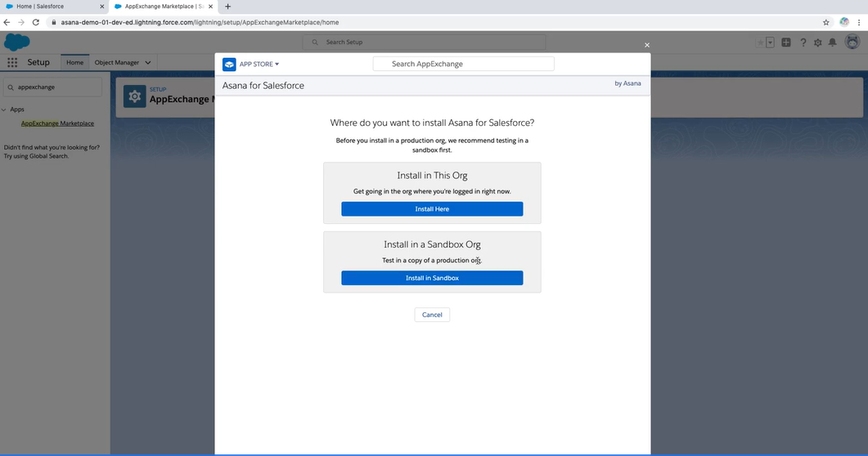The height and width of the screenshot is (456, 868).
Task: Collapse the Apps tree section
Action: 4,110
